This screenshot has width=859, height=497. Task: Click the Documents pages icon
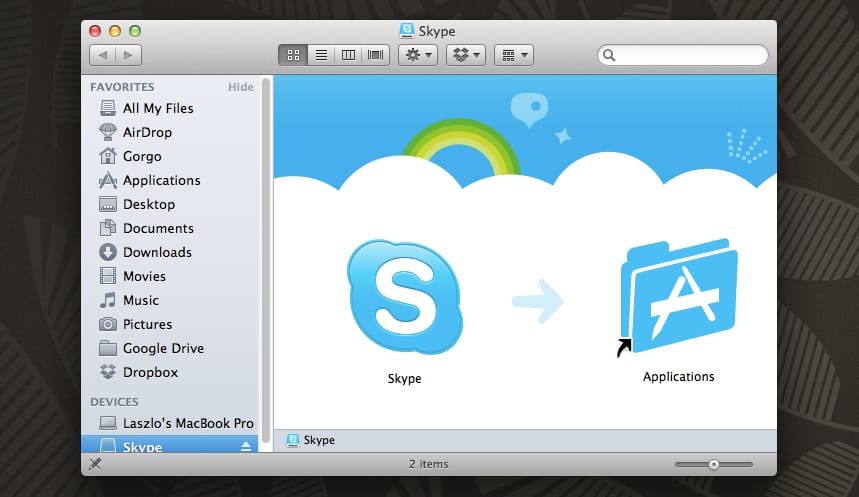(107, 228)
